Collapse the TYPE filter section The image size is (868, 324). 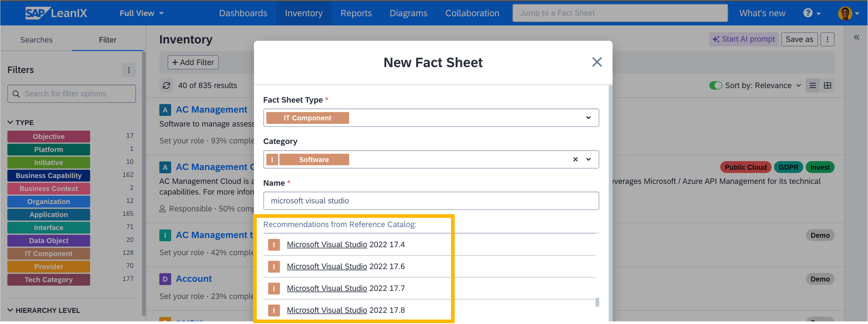click(x=20, y=122)
